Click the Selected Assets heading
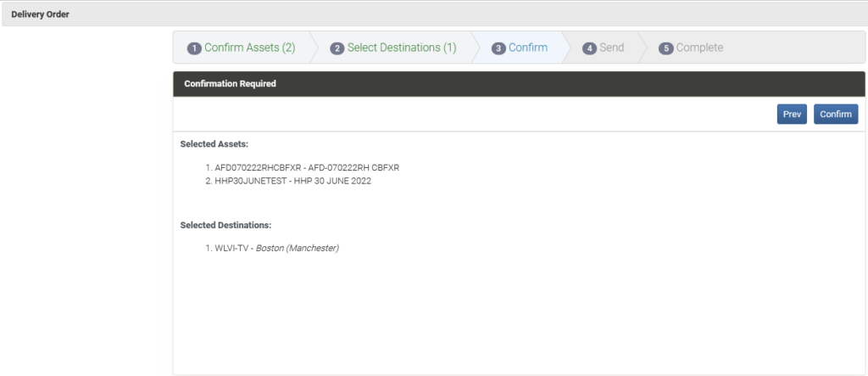The width and height of the screenshot is (868, 376). 214,144
